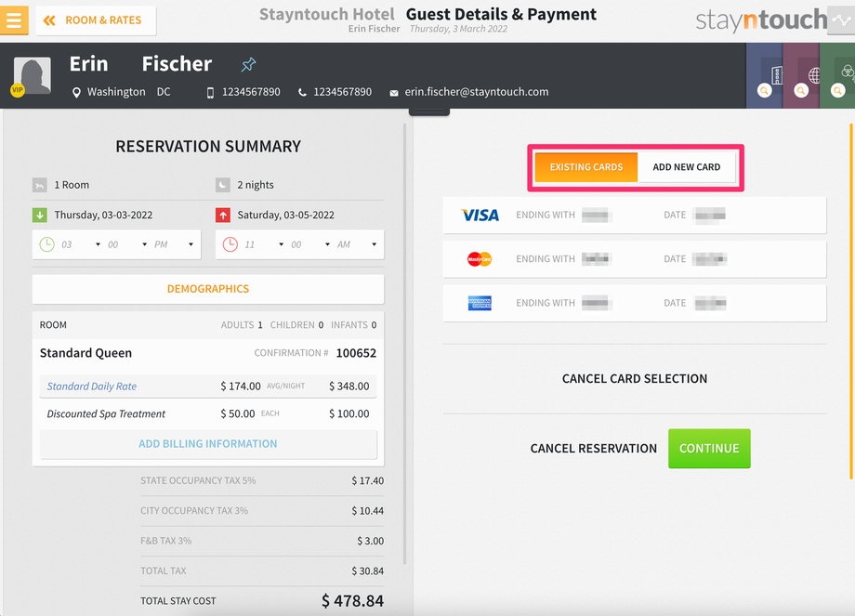Click the confirmation number 100652
855x616 pixels.
(x=356, y=353)
